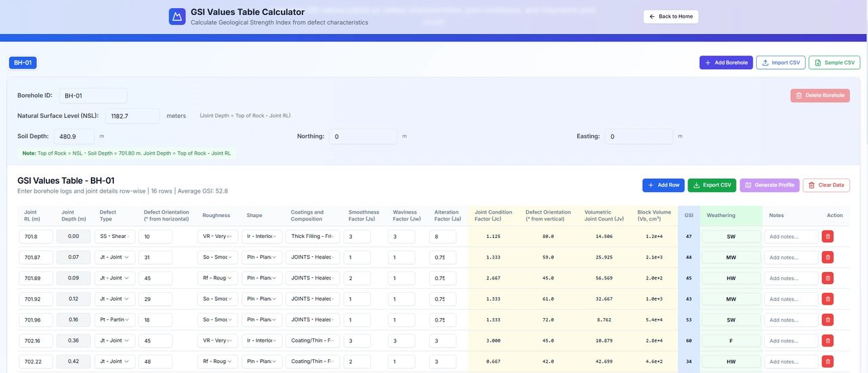Click the Top of Rock note text

[x=126, y=153]
